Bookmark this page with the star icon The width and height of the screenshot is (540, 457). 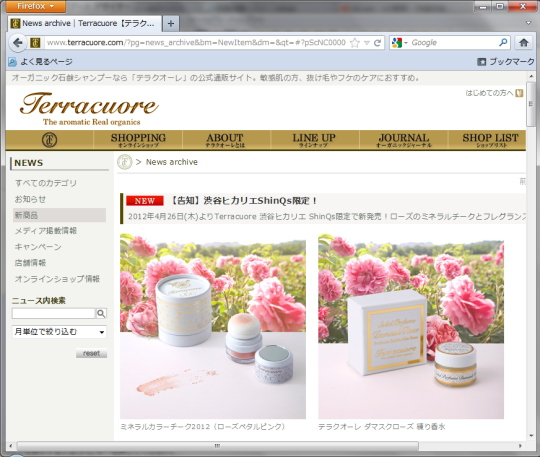click(355, 43)
